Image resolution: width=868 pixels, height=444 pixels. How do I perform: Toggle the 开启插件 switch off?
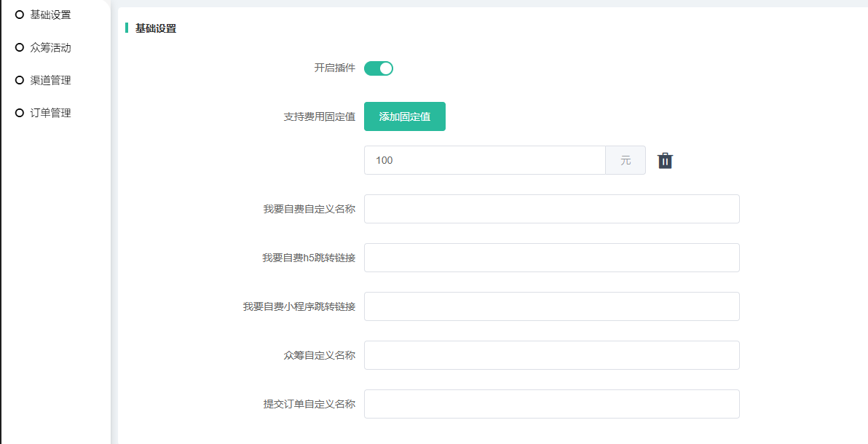coord(378,68)
